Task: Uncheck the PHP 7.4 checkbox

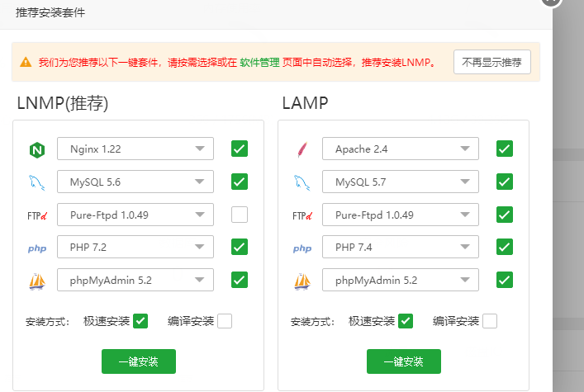Action: pos(505,247)
